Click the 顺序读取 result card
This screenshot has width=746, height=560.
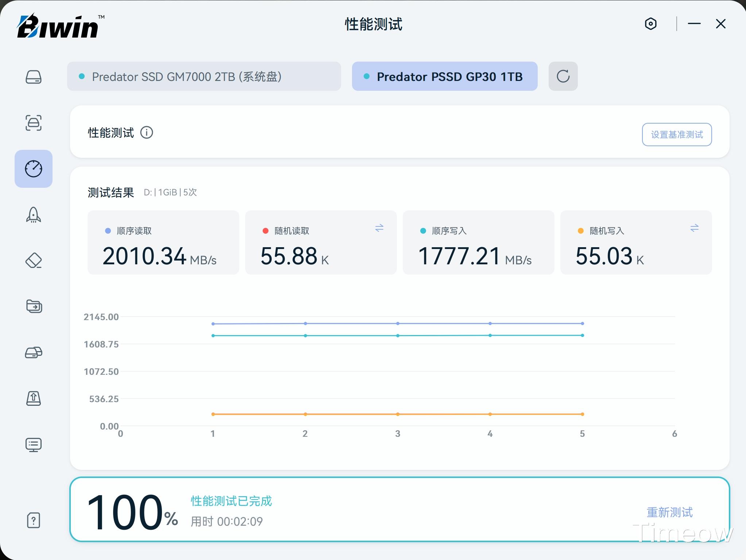tap(163, 242)
